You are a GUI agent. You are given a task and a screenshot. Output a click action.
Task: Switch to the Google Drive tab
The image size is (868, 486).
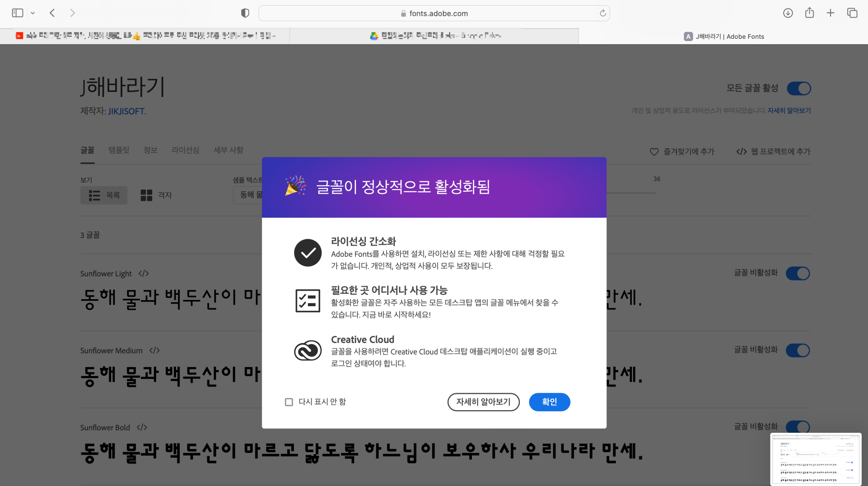(434, 36)
